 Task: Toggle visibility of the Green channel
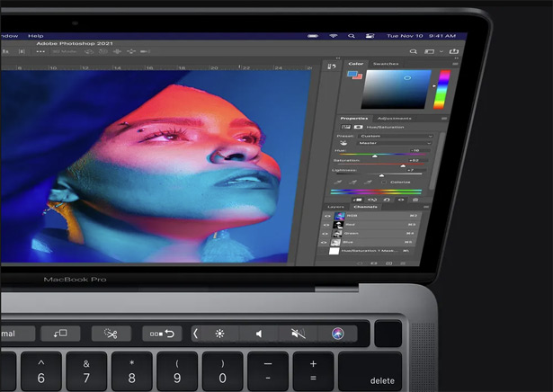(x=325, y=234)
